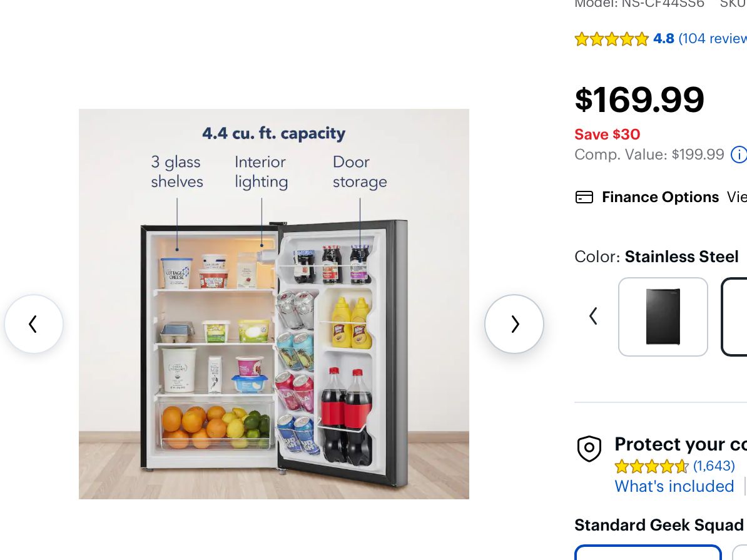Screen dimensions: 747x560
Task: Open the 1,643 protection reviews link
Action: (714, 466)
